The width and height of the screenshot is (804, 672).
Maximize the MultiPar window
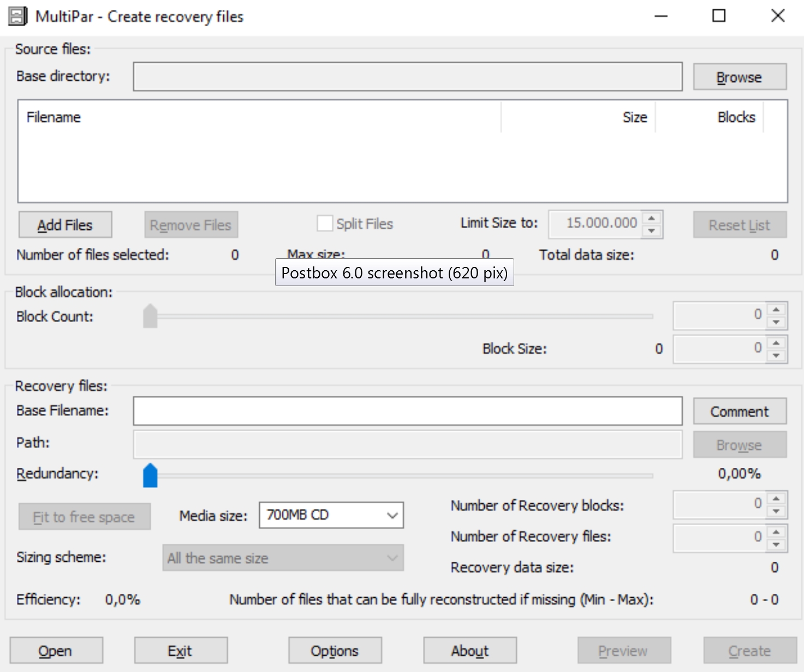pos(719,16)
